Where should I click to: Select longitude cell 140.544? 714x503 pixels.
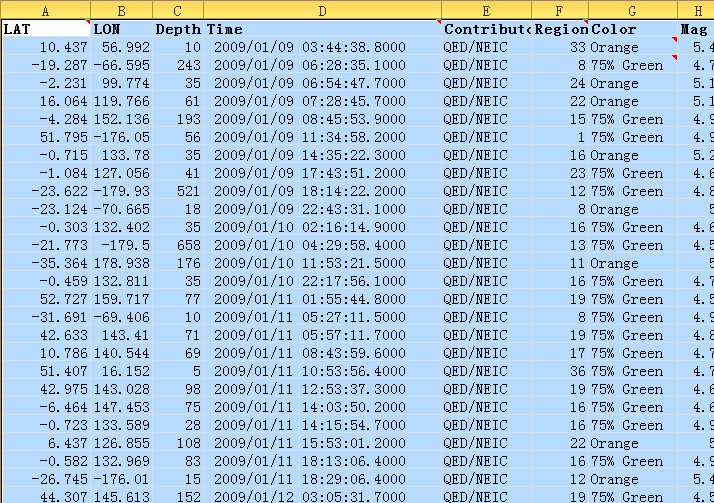tap(122, 352)
